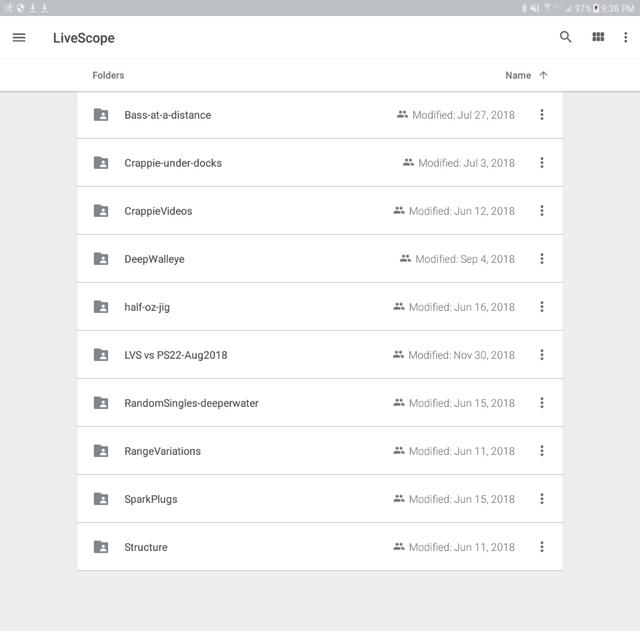Click the Crappie-under-docks shared folder icon
Viewport: 640px width, 631px height.
pyautogui.click(x=101, y=163)
